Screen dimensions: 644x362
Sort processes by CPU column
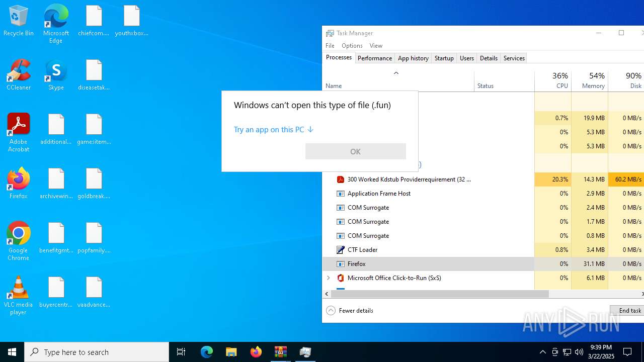click(x=553, y=81)
